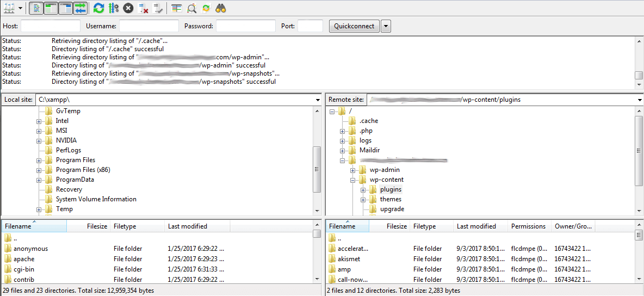Screen dimensions: 644x296
Task: Open the Site Manager icon
Action: point(9,8)
